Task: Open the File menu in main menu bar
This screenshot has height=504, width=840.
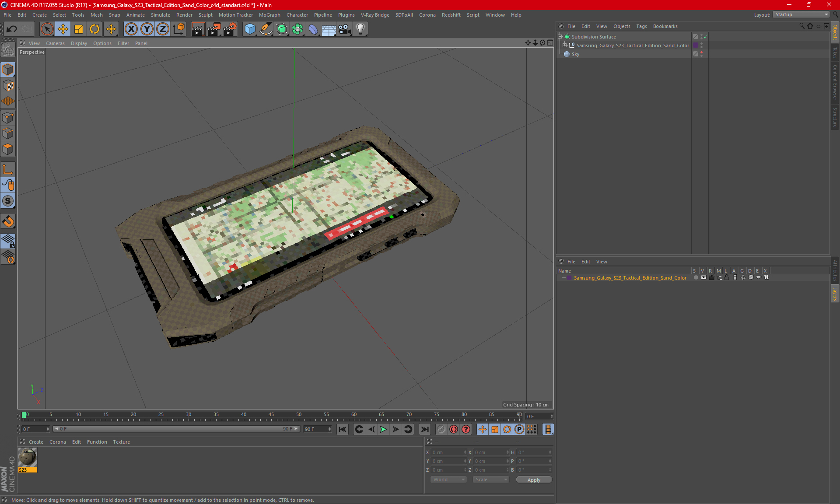Action: 7,15
